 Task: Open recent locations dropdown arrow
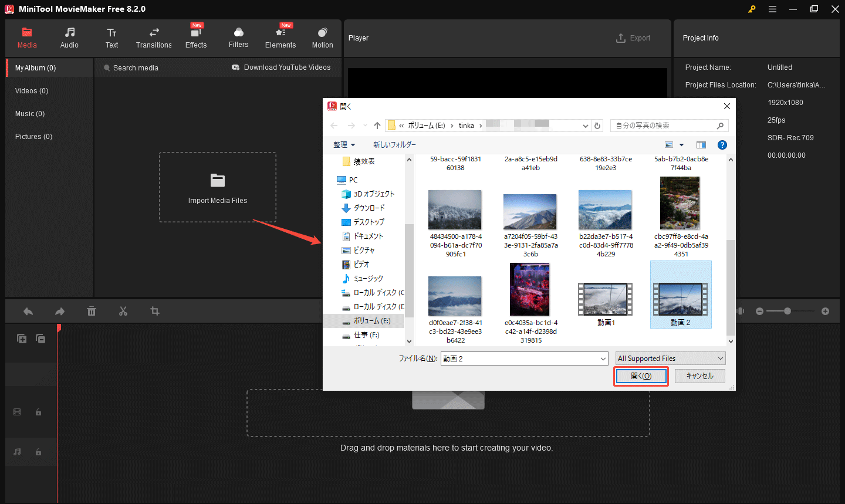coord(365,126)
